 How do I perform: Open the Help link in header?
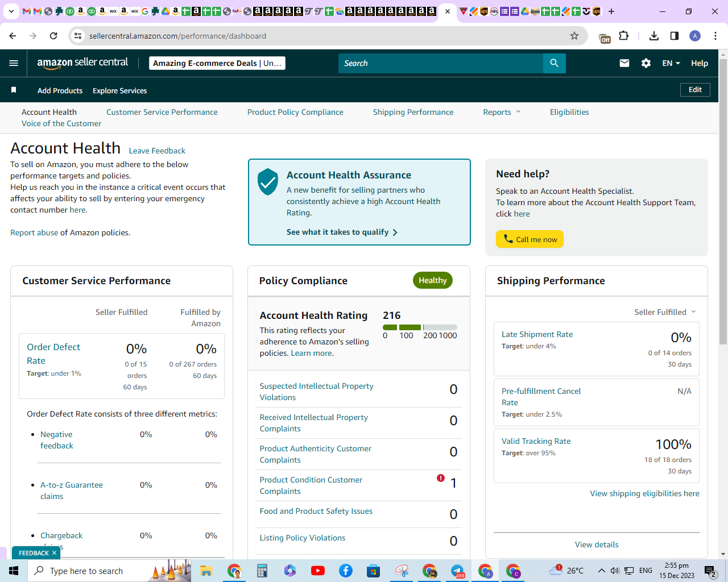(x=700, y=63)
